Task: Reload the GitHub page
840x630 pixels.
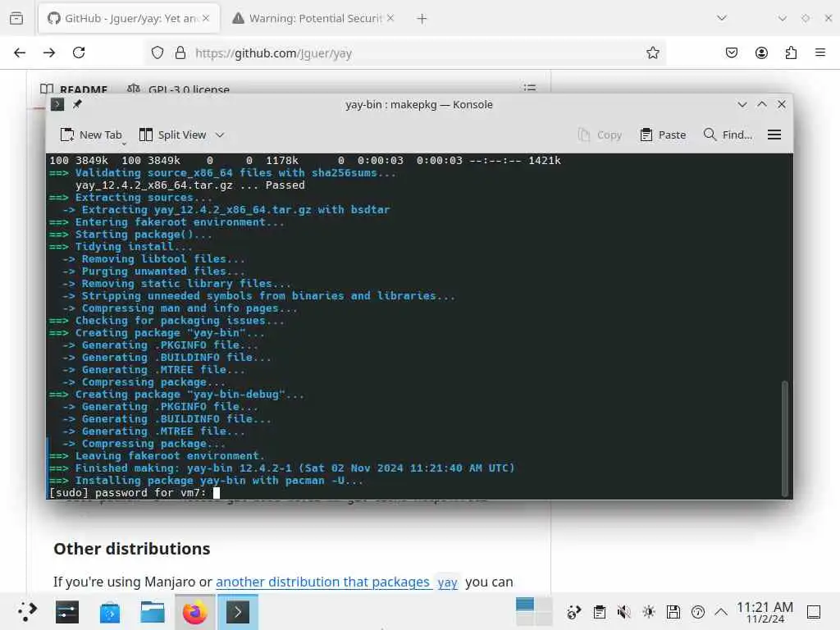Action: click(x=79, y=52)
